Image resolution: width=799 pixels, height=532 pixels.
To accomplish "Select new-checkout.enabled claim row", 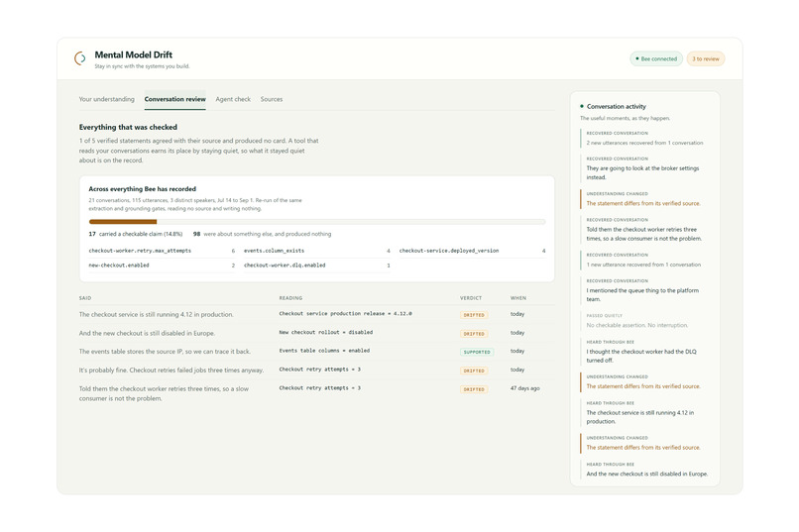I will click(x=162, y=266).
